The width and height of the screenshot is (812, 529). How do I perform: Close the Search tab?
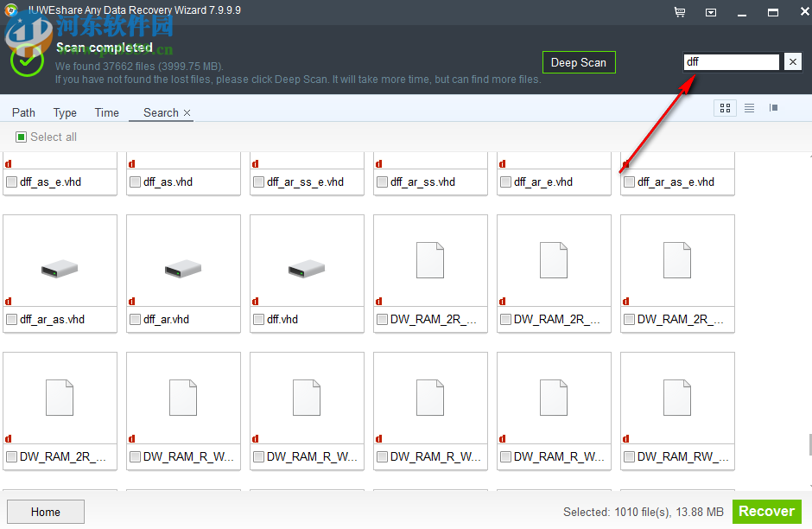(187, 112)
